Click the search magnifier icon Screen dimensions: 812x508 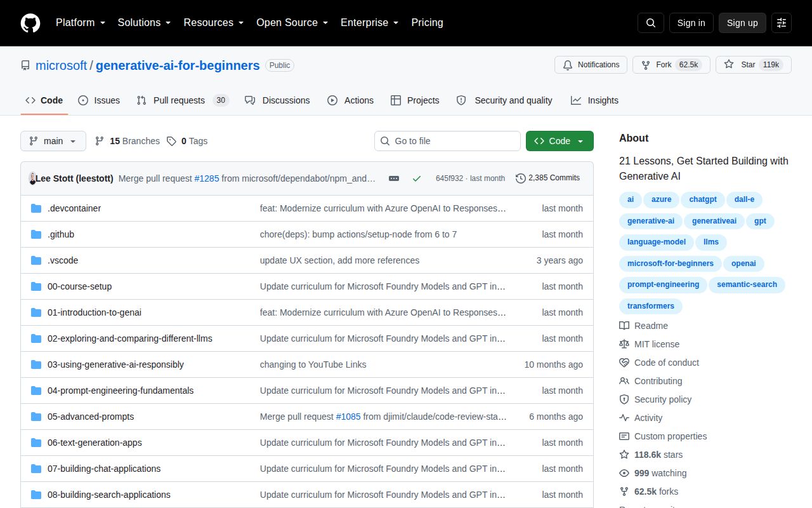tap(651, 23)
